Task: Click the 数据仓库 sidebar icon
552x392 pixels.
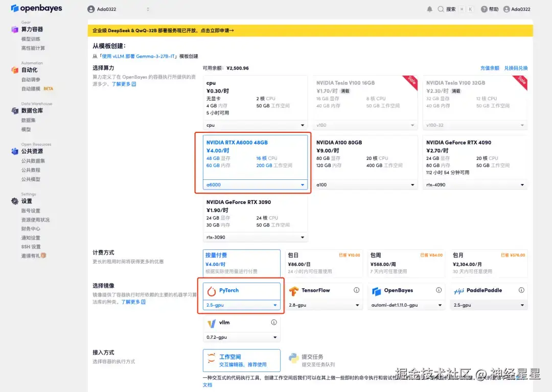Action: click(x=15, y=110)
